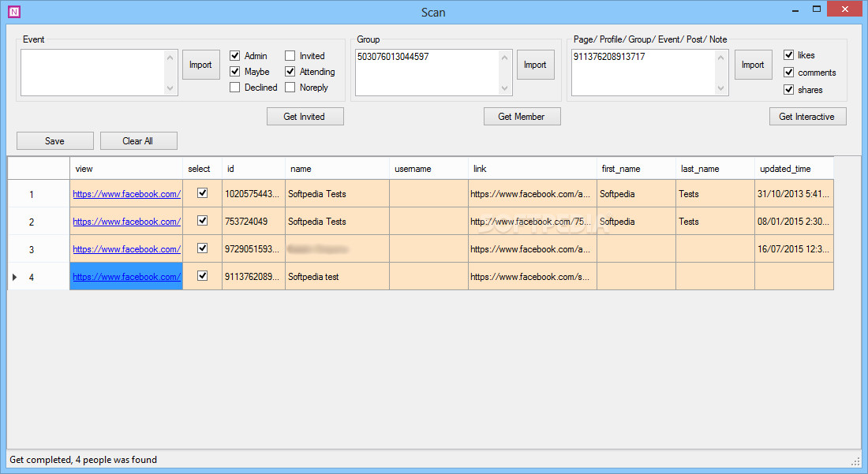Enable the Declined checkbox
Screen dimensions: 868x474
pyautogui.click(x=234, y=88)
